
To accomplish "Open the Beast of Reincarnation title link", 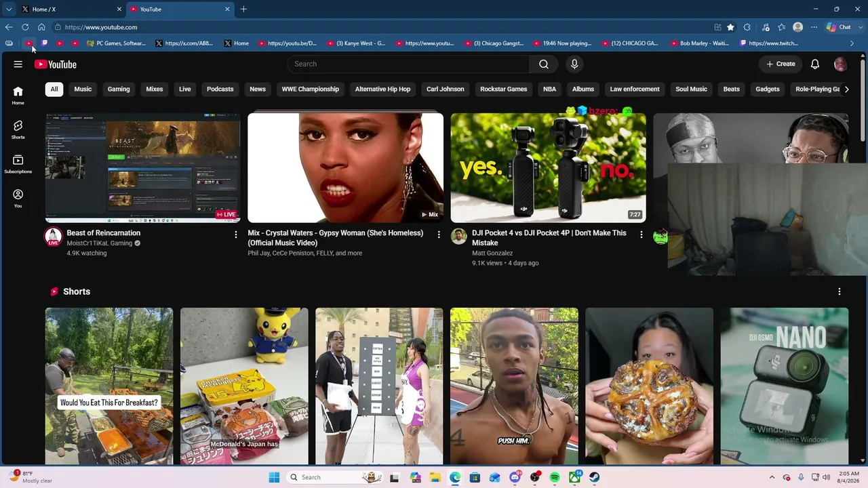I will [x=104, y=232].
